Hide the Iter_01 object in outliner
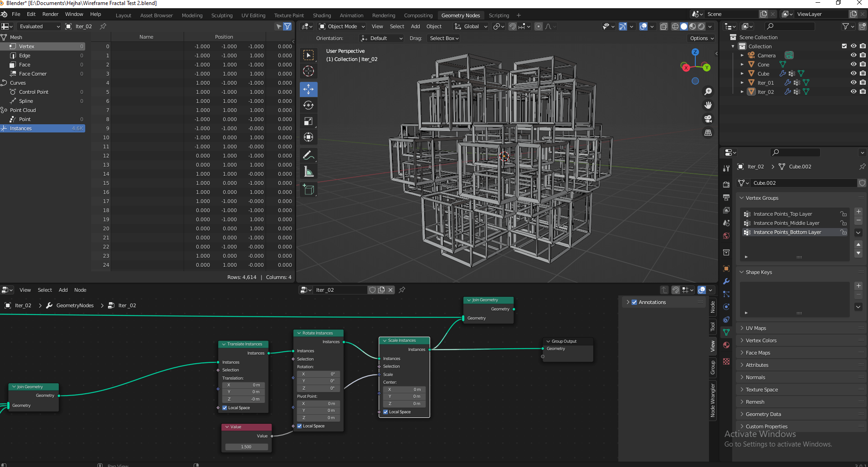Screen dimensions: 868x467 [x=853, y=83]
